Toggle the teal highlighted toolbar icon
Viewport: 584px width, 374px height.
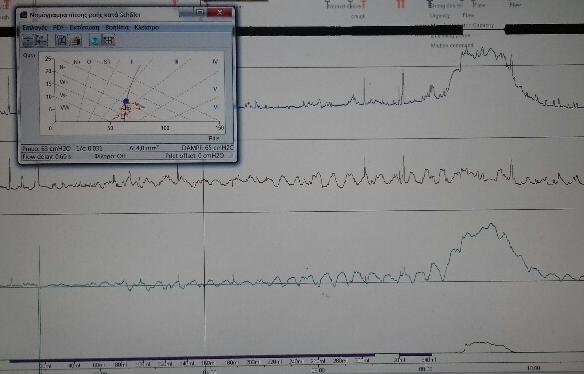coord(95,40)
